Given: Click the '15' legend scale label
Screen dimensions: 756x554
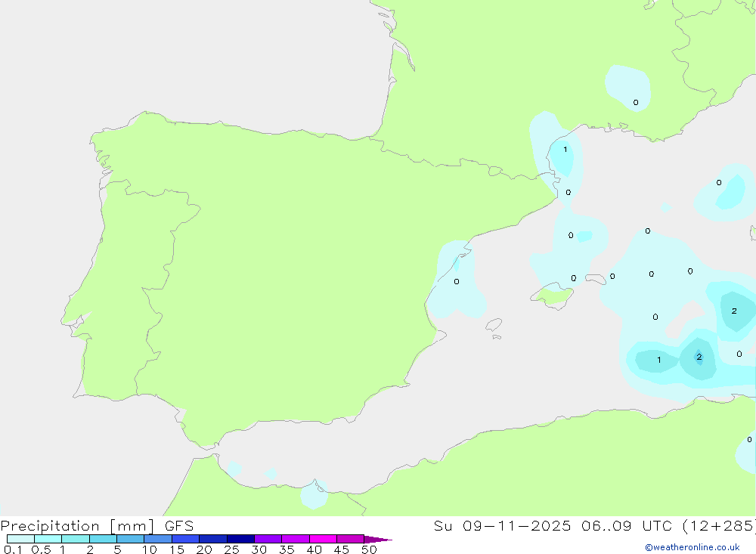Looking at the screenshot, I should (177, 549).
